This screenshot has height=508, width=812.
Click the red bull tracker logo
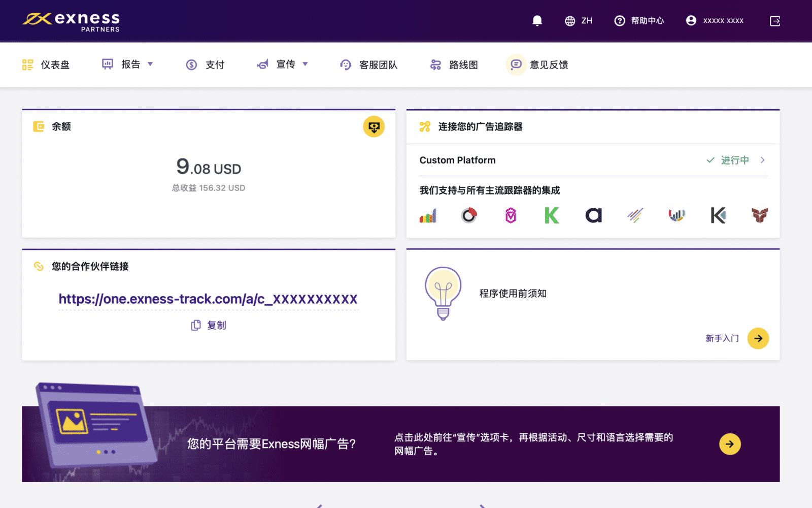tap(760, 215)
